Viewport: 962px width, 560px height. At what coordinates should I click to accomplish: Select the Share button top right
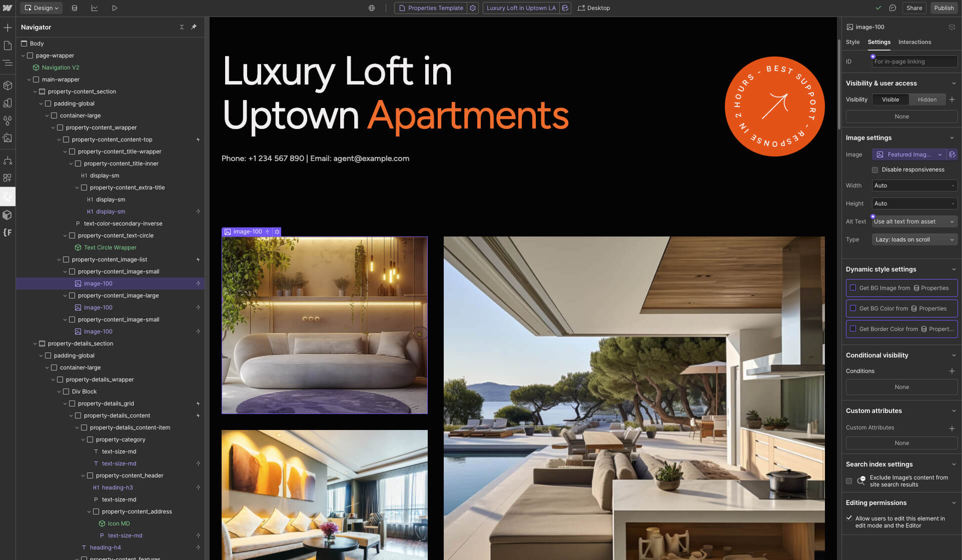pos(914,7)
